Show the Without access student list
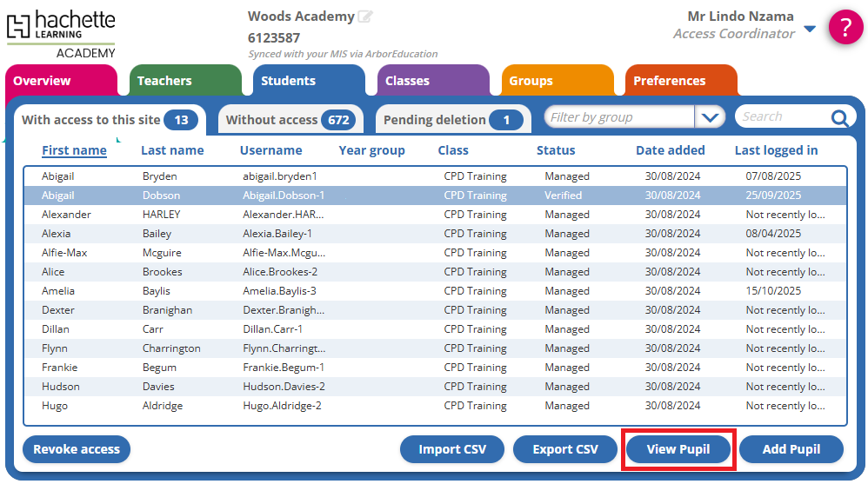Viewport: 868px width, 484px height. point(289,120)
